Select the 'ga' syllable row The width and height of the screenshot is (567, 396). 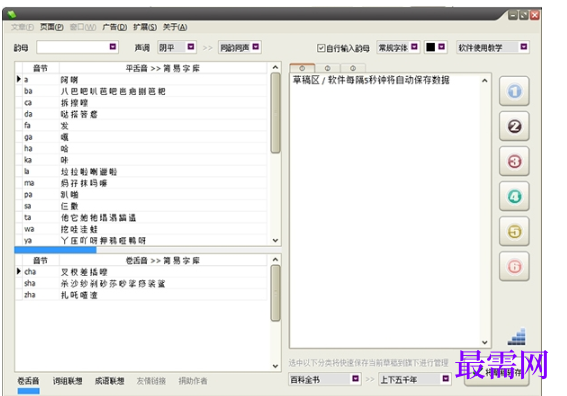point(141,137)
